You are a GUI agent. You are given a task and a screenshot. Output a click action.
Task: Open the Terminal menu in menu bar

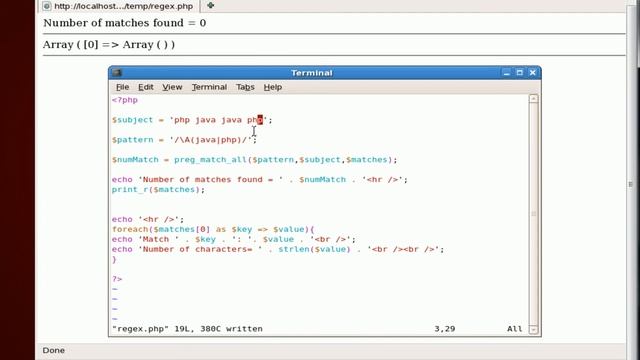click(209, 87)
